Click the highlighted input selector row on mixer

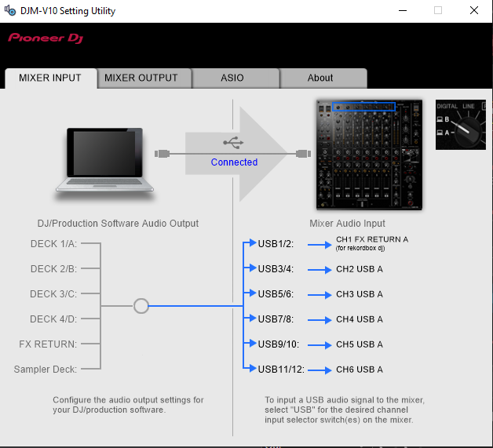[x=363, y=107]
